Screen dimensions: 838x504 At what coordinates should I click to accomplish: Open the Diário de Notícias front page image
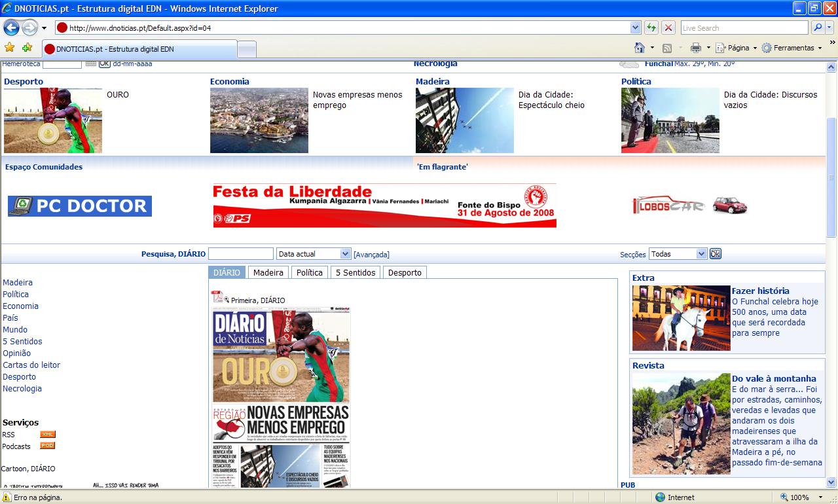click(x=281, y=397)
